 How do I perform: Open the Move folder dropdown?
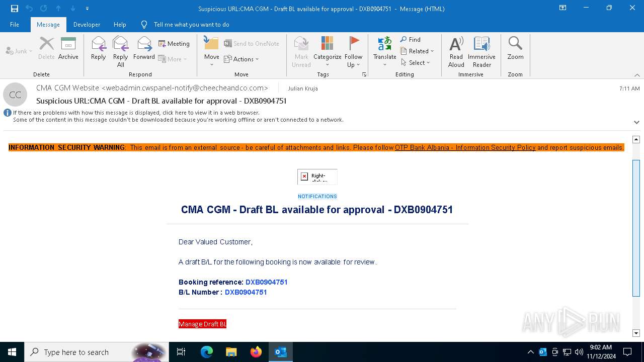(212, 52)
